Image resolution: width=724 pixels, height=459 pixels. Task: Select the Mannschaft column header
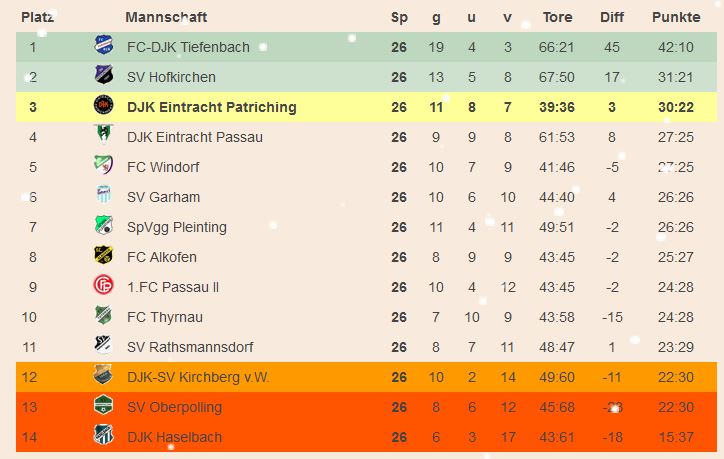pyautogui.click(x=166, y=17)
